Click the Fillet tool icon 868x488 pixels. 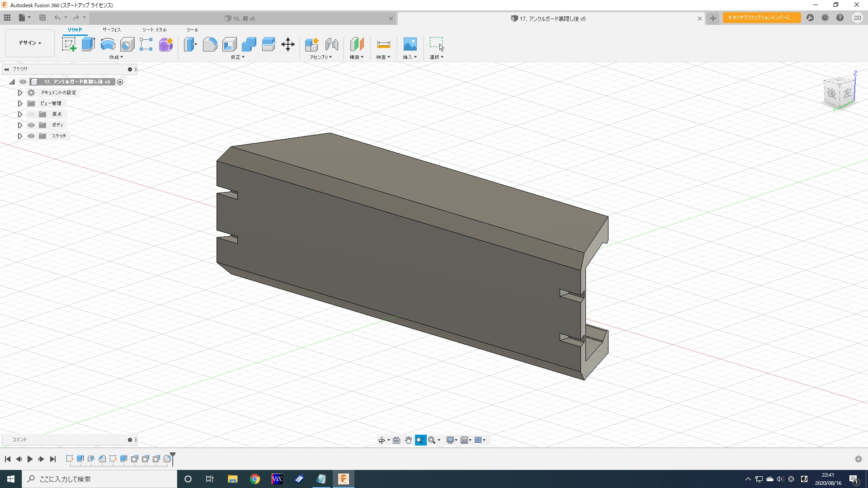[x=210, y=44]
